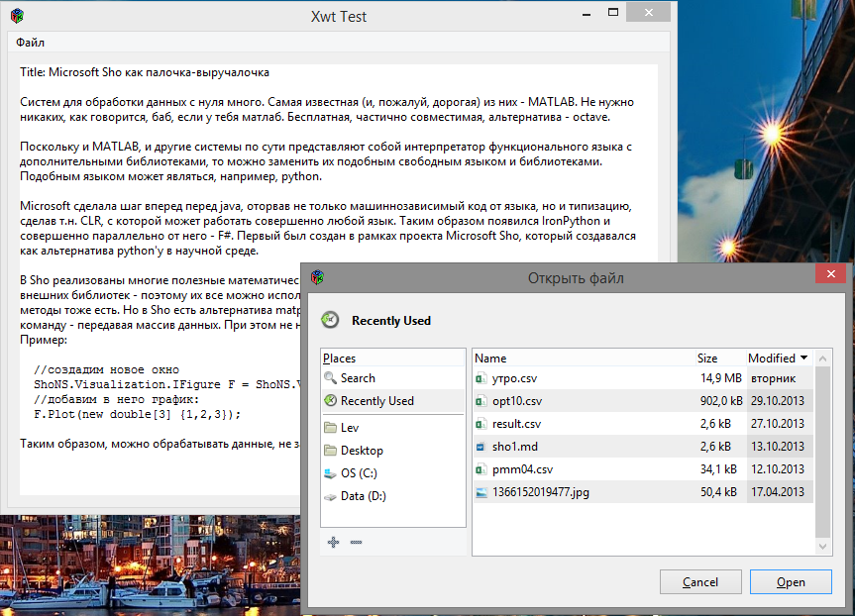Open the Lev folder in Places
Screen dimensions: 855x616
coord(392,428)
